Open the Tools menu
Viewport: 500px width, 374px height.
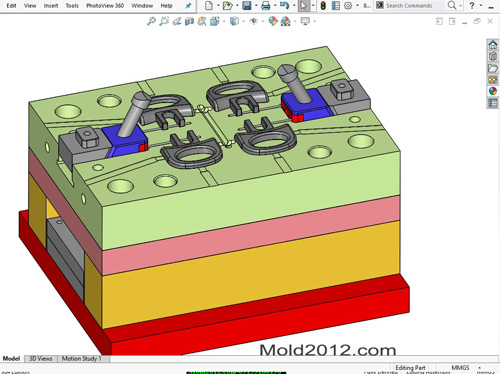point(72,6)
